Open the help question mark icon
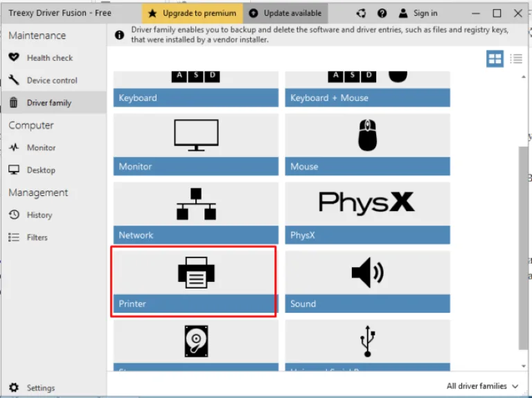This screenshot has width=532, height=398. click(382, 13)
